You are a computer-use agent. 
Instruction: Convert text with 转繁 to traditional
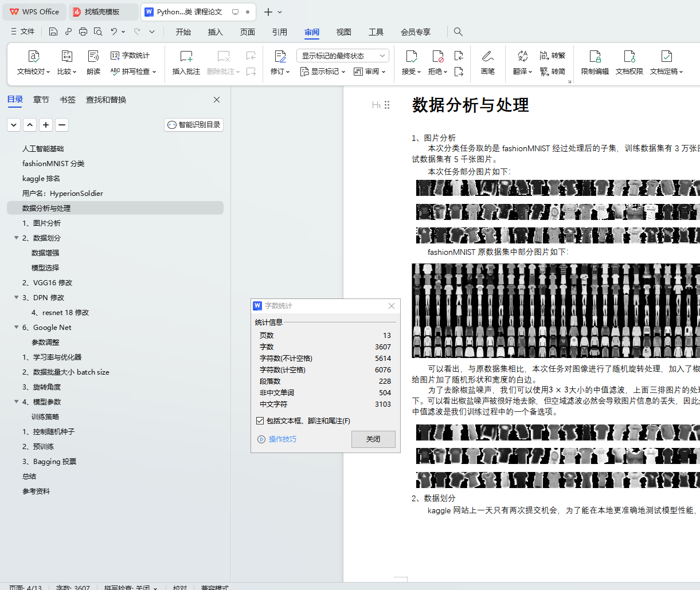(553, 56)
